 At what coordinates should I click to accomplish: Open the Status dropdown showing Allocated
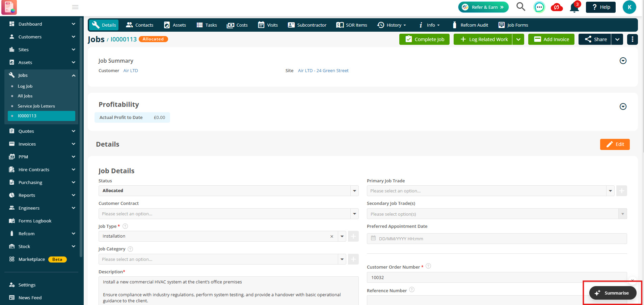pyautogui.click(x=229, y=191)
